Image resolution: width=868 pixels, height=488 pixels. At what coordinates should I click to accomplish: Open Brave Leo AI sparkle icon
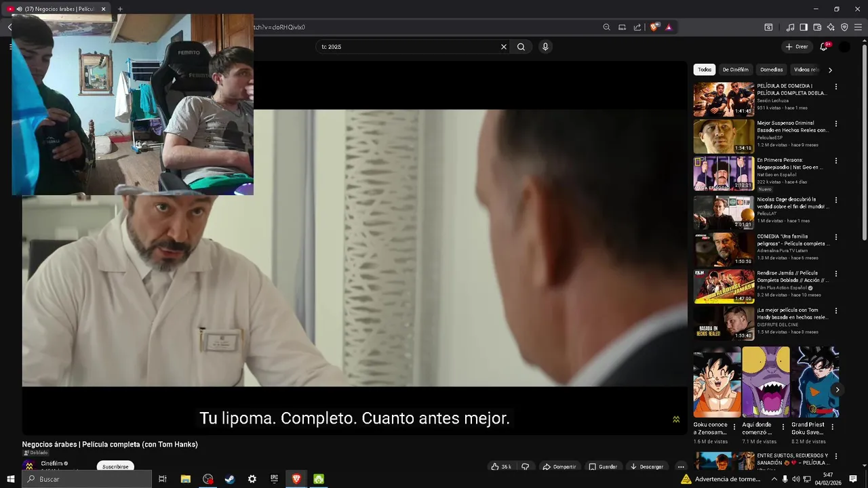831,27
